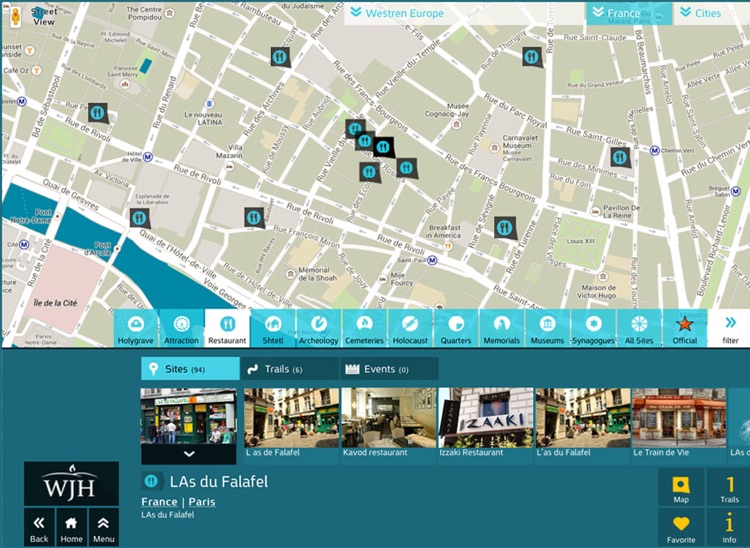Go to Home screen
The height and width of the screenshot is (548, 750).
71,527
